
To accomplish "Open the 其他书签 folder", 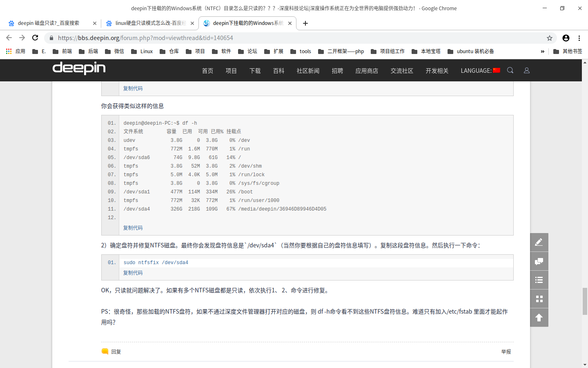I will click(x=568, y=52).
